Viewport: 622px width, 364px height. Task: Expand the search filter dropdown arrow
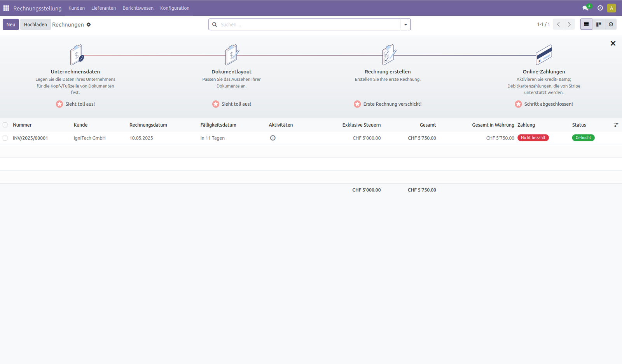click(x=405, y=24)
